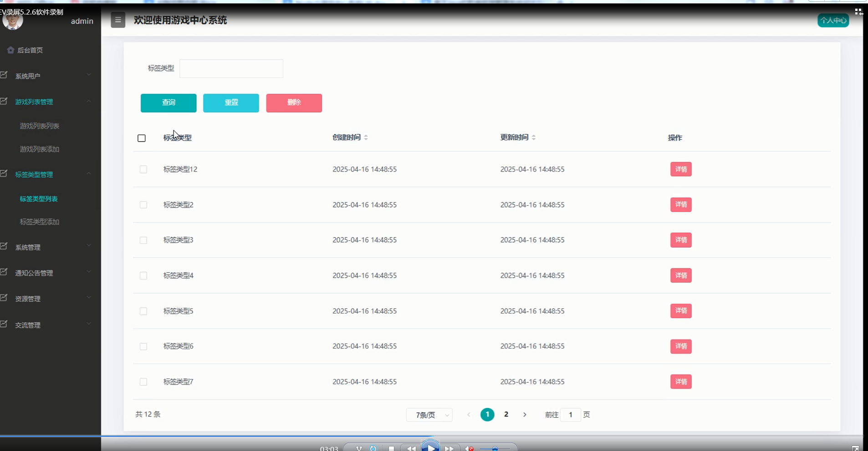868x451 pixels.
Task: Check the box for 标签类型5 row
Action: (143, 311)
